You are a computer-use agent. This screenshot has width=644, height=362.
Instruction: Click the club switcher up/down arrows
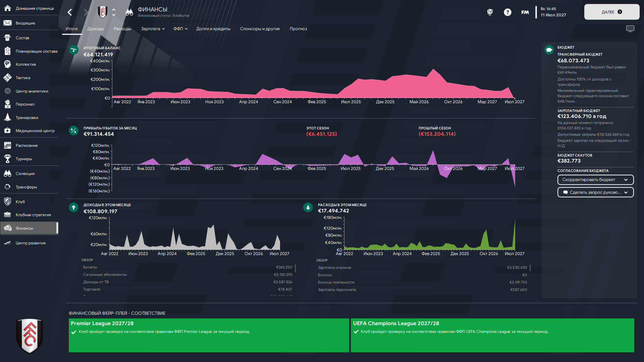click(x=114, y=12)
